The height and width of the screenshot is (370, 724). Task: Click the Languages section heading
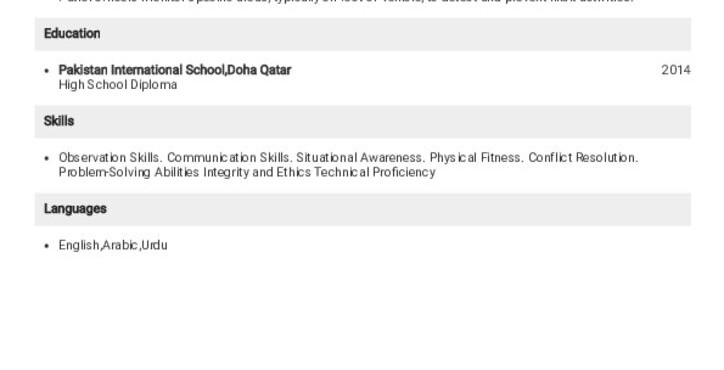click(75, 209)
